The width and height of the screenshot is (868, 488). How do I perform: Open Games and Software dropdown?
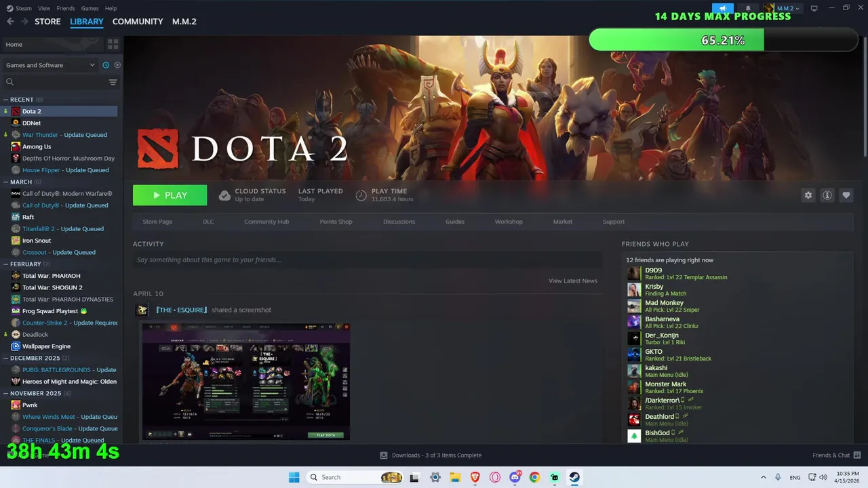pyautogui.click(x=50, y=65)
